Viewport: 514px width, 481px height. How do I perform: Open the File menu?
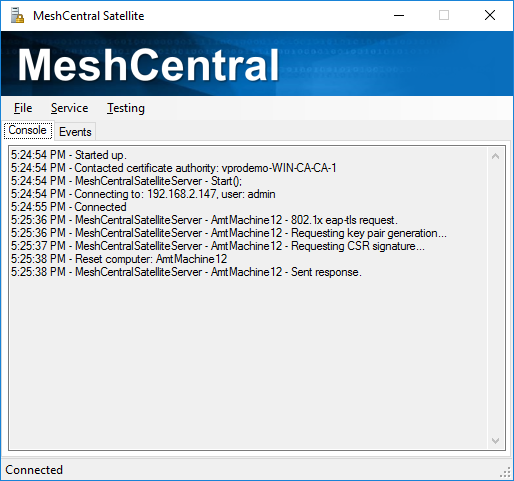(23, 108)
